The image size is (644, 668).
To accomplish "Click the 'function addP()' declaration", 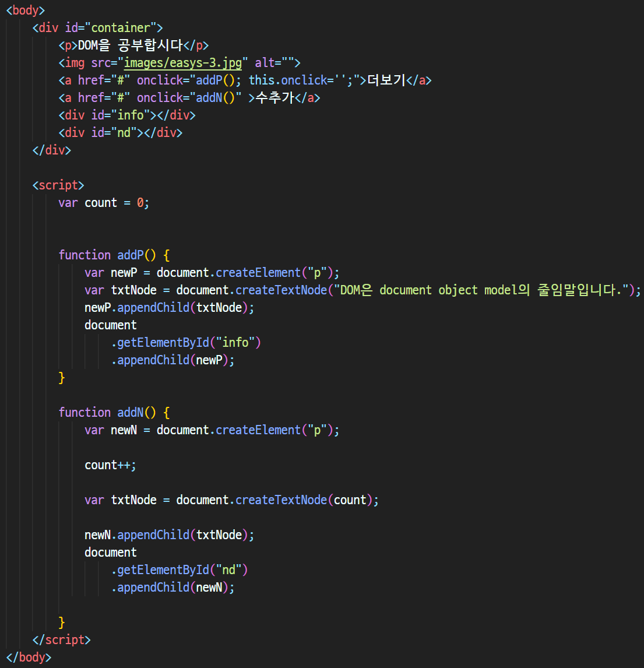I will point(114,255).
